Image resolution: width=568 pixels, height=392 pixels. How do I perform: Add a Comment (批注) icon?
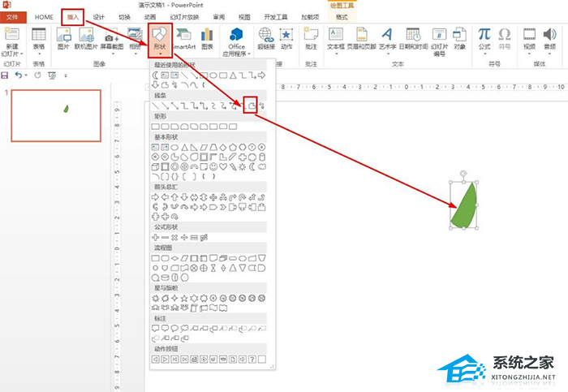coord(311,34)
